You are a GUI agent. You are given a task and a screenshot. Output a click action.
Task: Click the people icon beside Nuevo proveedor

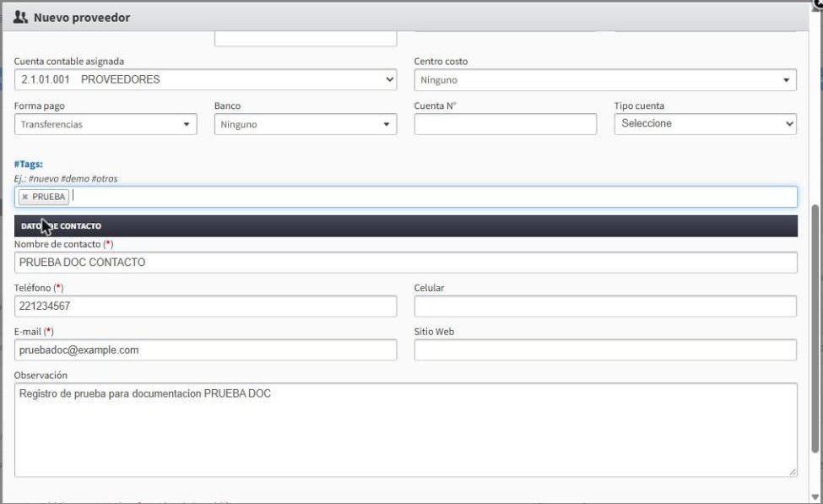click(20, 18)
